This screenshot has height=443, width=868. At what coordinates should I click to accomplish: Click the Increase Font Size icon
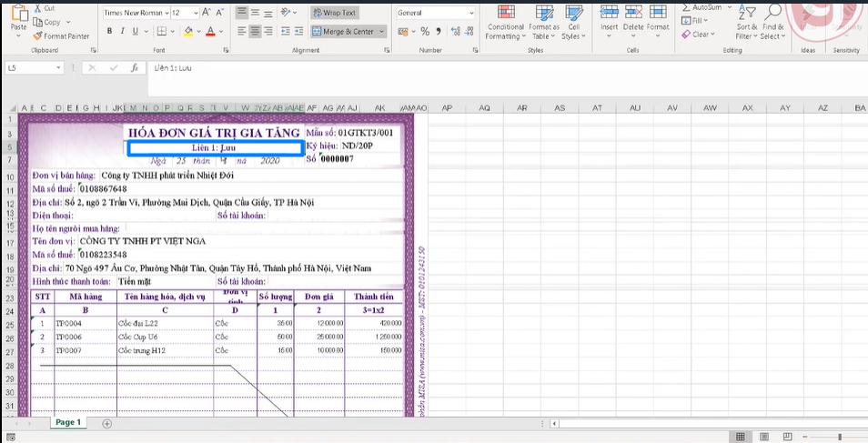[x=207, y=13]
